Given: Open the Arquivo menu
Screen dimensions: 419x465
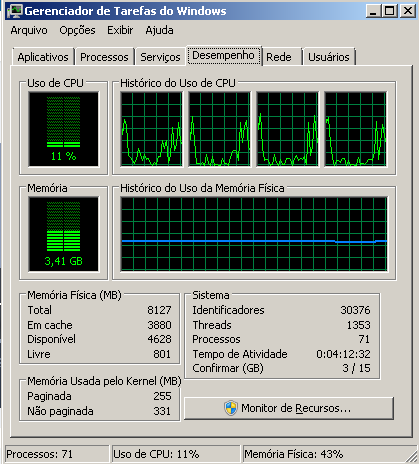Looking at the screenshot, I should click(29, 30).
